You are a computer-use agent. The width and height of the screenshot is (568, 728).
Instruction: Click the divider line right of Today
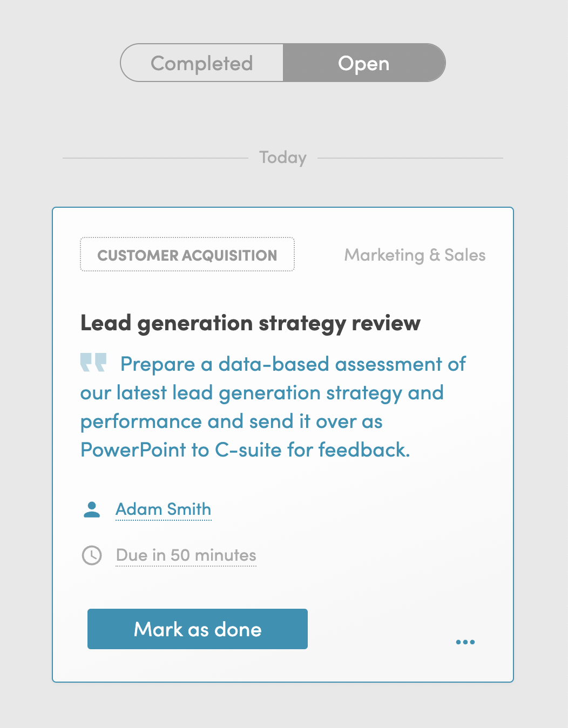410,158
